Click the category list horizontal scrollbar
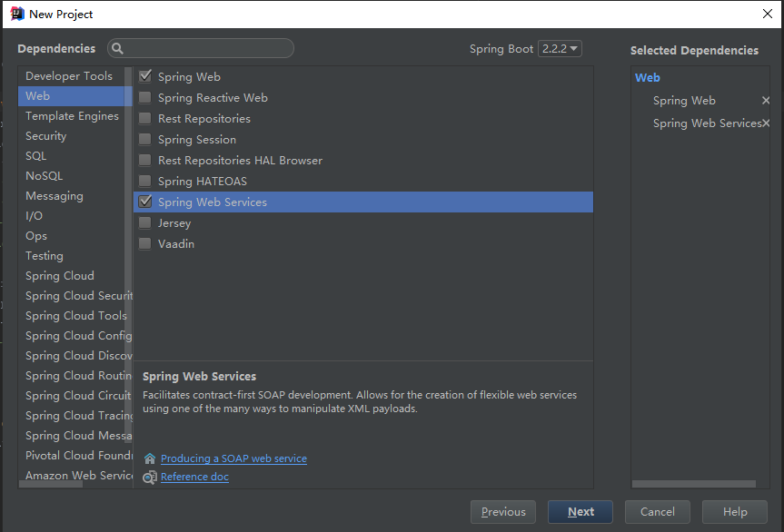The width and height of the screenshot is (784, 532). 51,484
